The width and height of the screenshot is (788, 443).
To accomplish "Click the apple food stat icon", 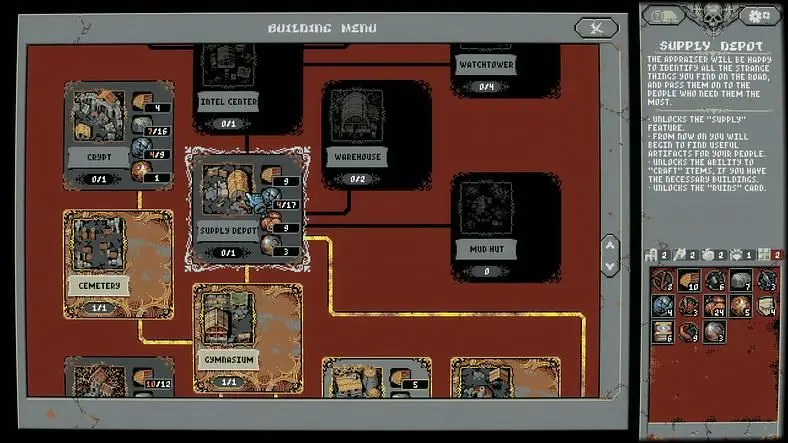I will click(x=708, y=255).
